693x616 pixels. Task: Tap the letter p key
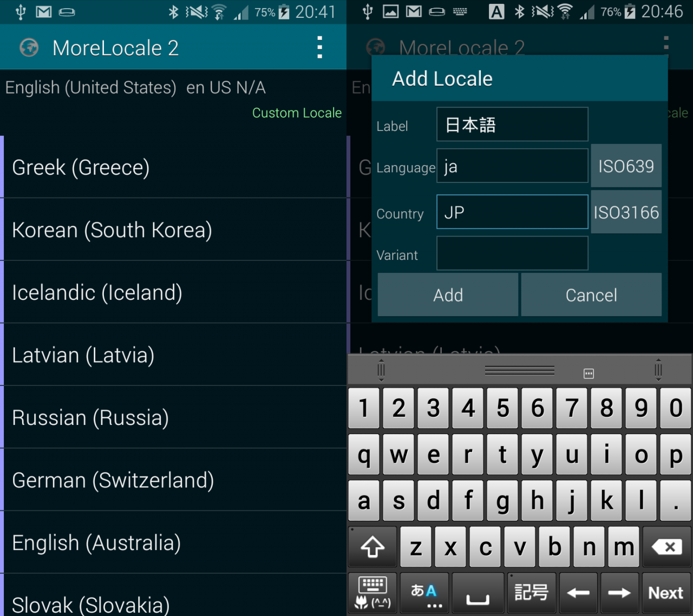pos(676,454)
